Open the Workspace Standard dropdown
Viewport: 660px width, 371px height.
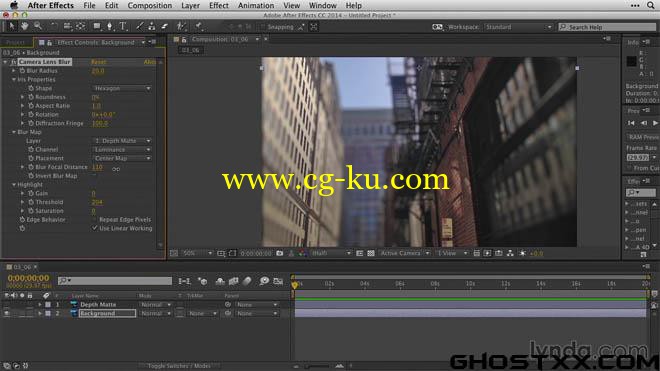click(x=518, y=27)
